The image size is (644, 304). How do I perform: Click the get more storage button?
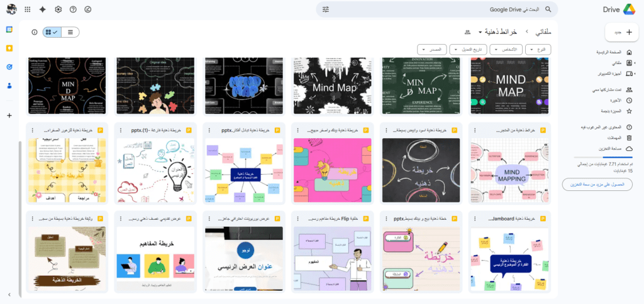pyautogui.click(x=597, y=184)
